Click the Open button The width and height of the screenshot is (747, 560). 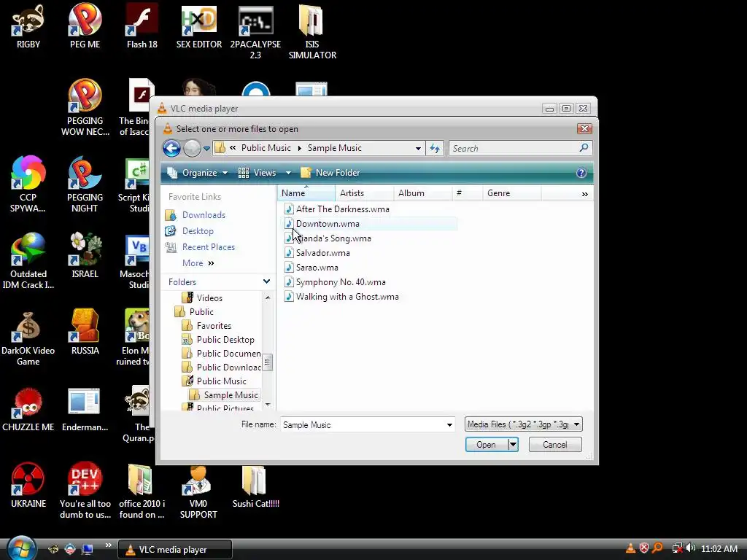pos(487,445)
